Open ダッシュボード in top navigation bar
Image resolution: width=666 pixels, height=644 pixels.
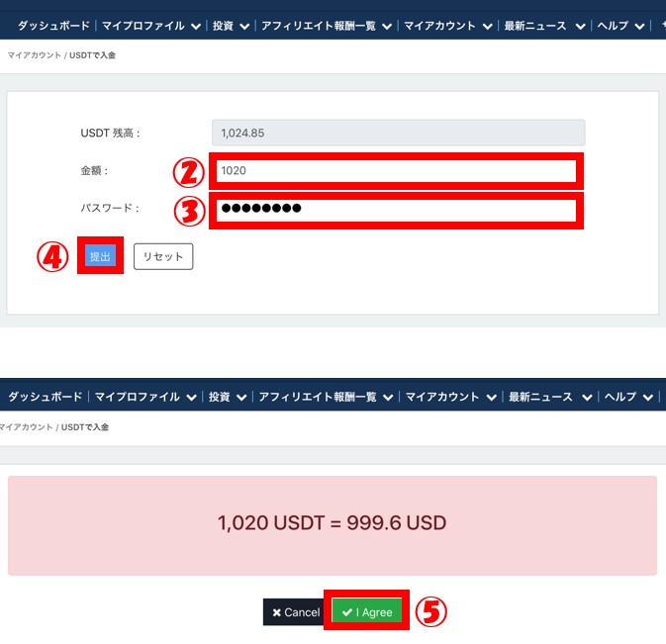tap(53, 26)
